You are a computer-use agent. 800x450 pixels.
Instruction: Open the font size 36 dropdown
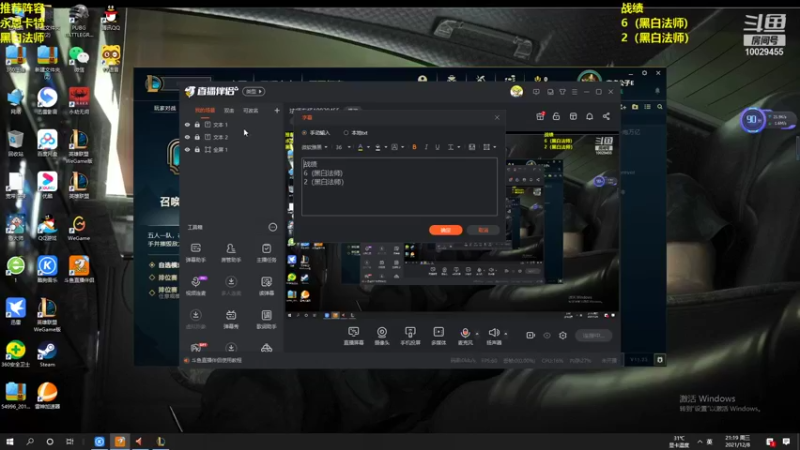343,147
